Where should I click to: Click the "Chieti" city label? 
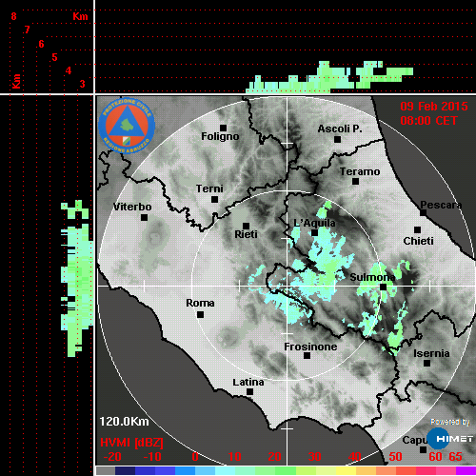click(x=418, y=241)
